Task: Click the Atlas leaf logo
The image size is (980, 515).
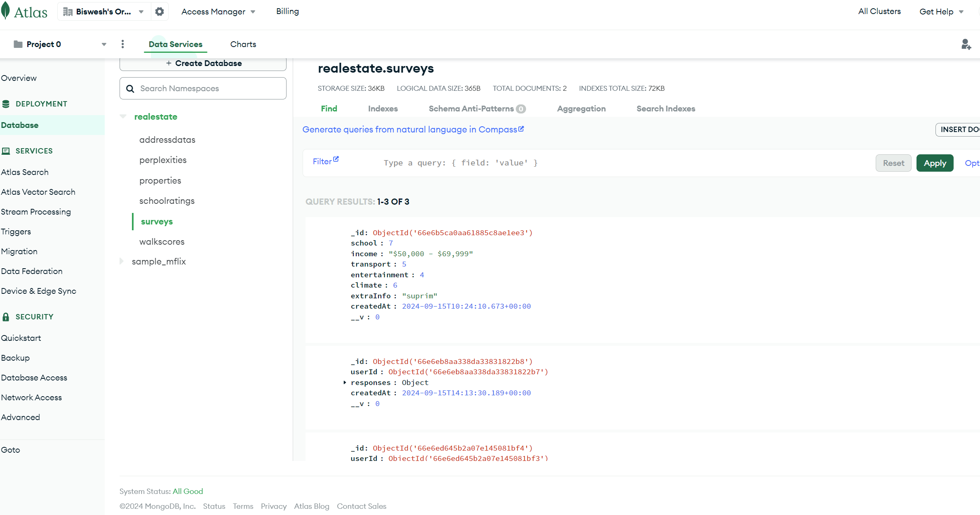Action: click(x=6, y=11)
